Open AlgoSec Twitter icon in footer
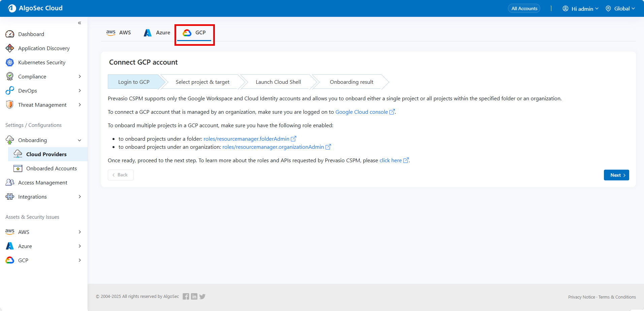644x311 pixels. point(202,297)
